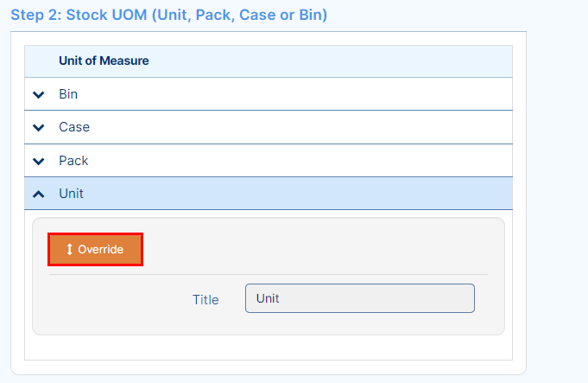Screen dimensions: 588x383
Task: Click the orange Override button
Action: [95, 249]
